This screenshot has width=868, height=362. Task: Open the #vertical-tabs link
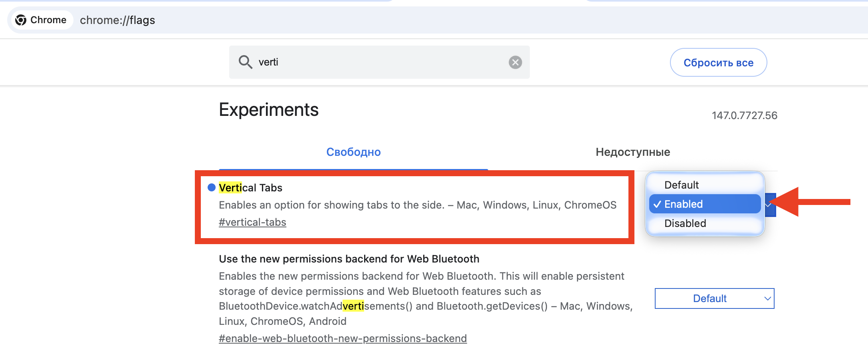click(x=252, y=222)
